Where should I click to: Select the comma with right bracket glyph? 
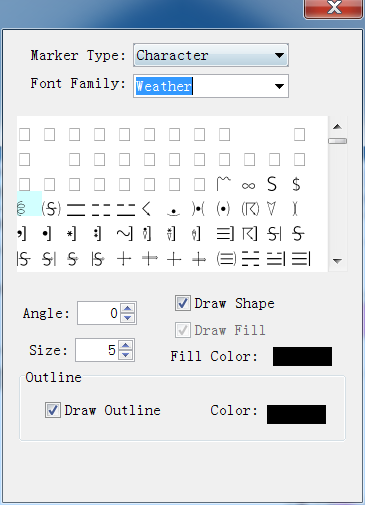[x=22, y=234]
